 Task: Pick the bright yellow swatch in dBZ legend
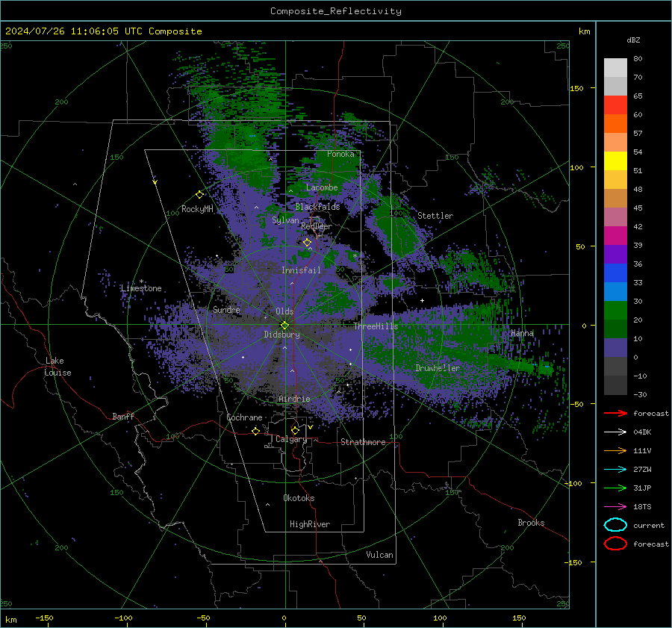click(615, 161)
